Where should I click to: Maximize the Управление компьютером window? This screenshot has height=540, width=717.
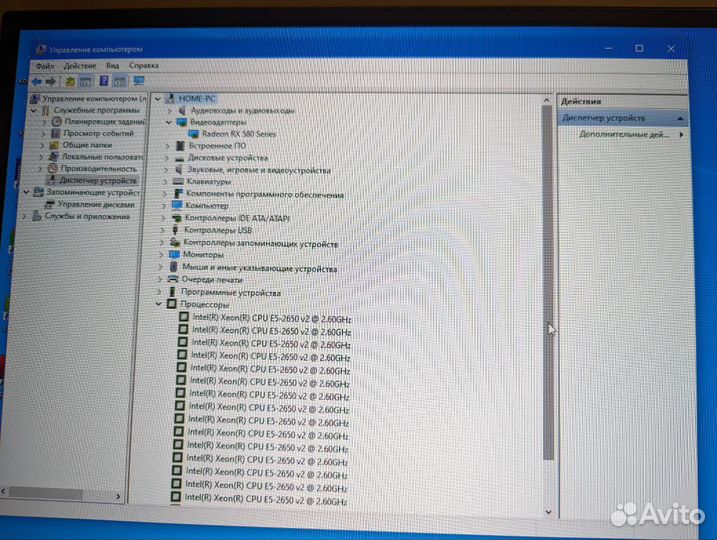[x=639, y=48]
